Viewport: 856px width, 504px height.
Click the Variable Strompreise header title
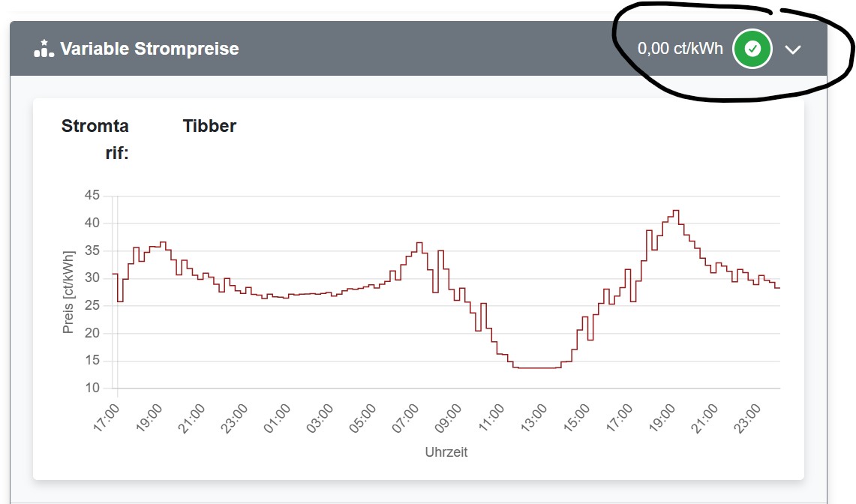point(149,49)
